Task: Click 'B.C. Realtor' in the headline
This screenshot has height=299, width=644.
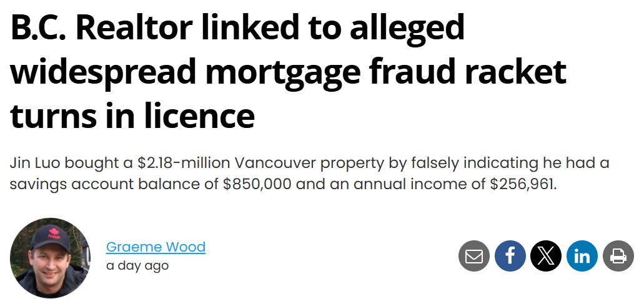Action: click(x=101, y=27)
